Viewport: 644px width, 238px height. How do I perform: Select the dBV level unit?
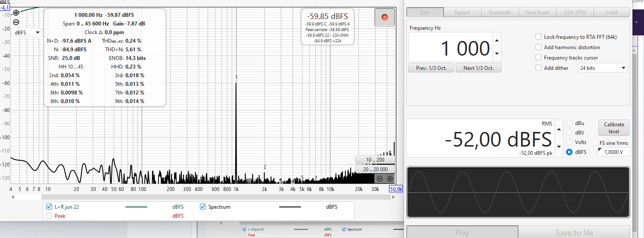[569, 133]
